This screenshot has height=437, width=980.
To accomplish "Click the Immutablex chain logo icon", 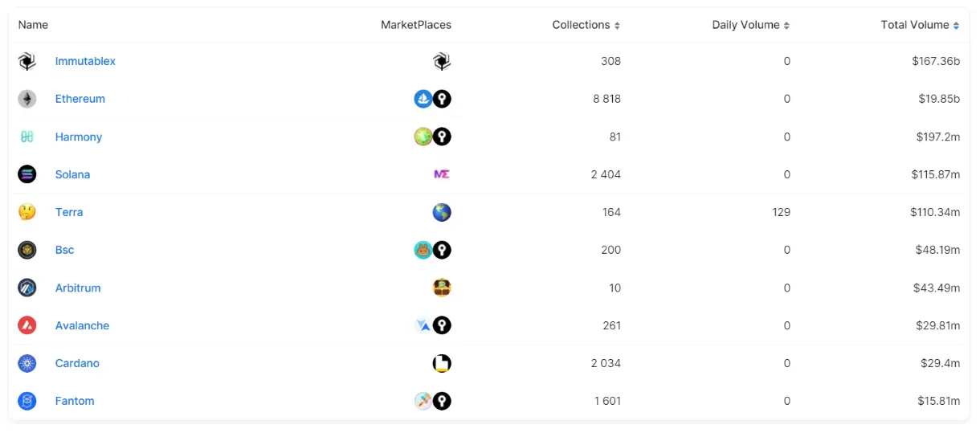I will pos(27,61).
